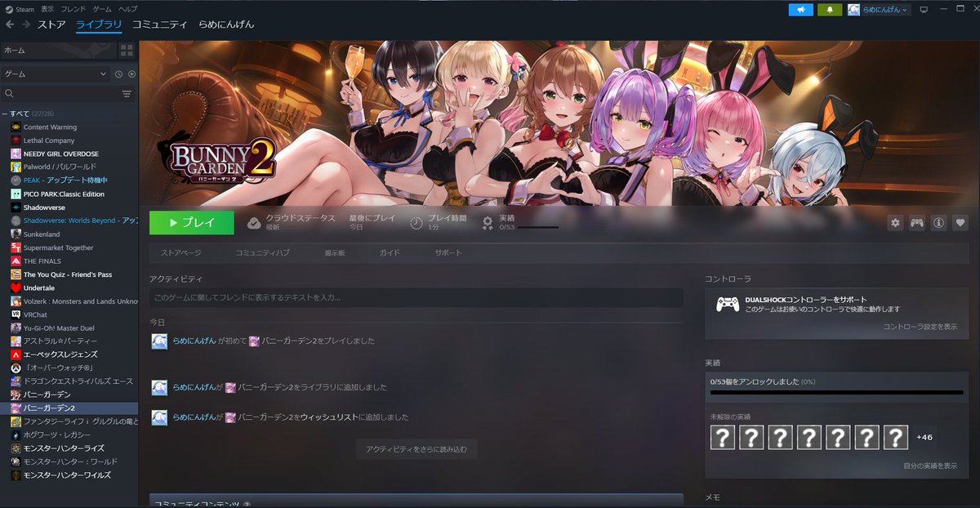Click the game info icon
Viewport: 980px width, 508px height.
click(939, 223)
